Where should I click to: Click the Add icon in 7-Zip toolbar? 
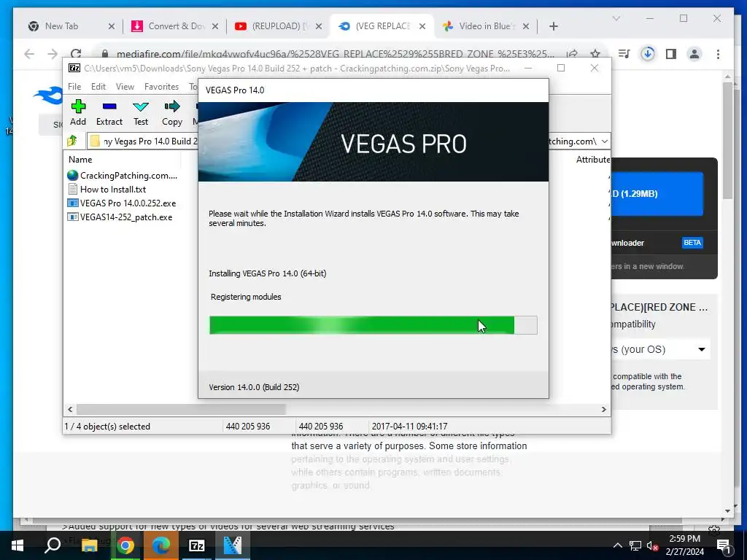[x=78, y=106]
